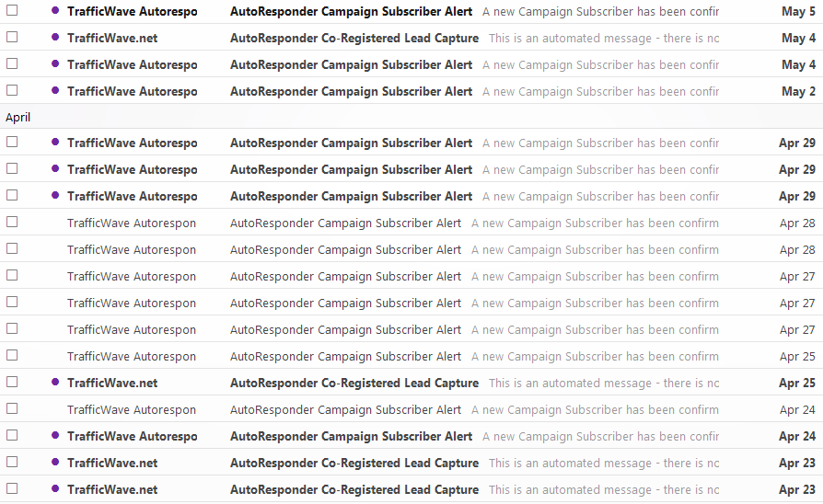Open May 4 AutoResponder Co-Registered Lead Capture subject

[354, 39]
